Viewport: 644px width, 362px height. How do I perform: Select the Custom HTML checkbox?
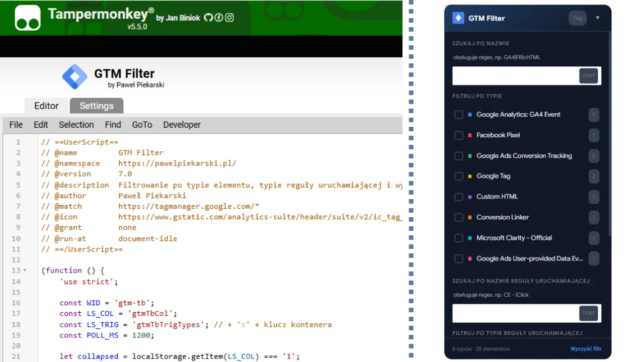(459, 197)
